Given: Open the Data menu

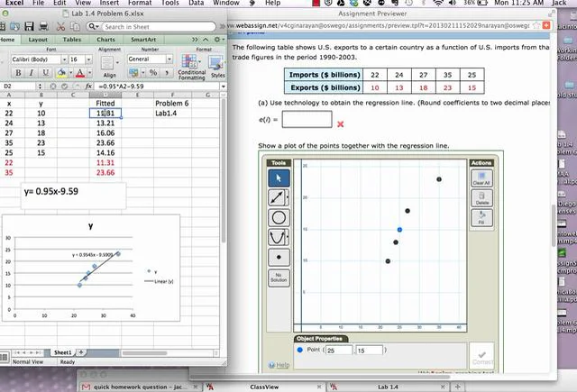Looking at the screenshot, I should coord(197,3).
